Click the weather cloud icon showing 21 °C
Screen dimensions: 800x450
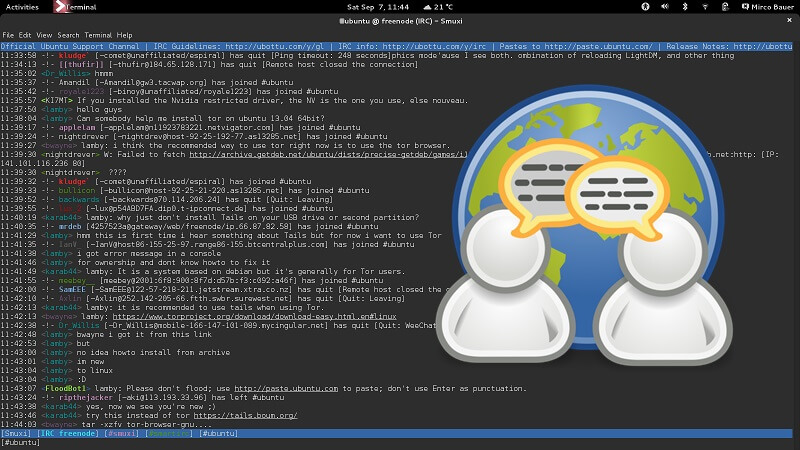click(x=428, y=7)
